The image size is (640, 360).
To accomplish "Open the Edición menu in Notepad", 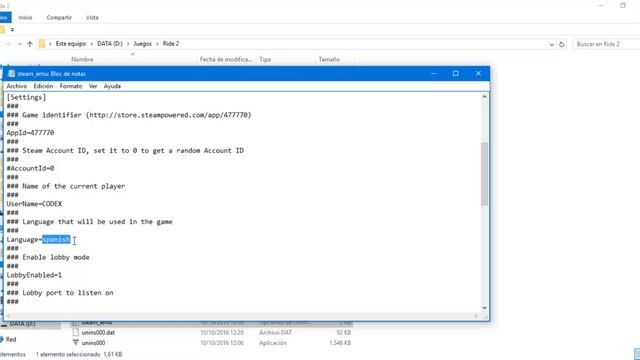I will click(x=43, y=86).
